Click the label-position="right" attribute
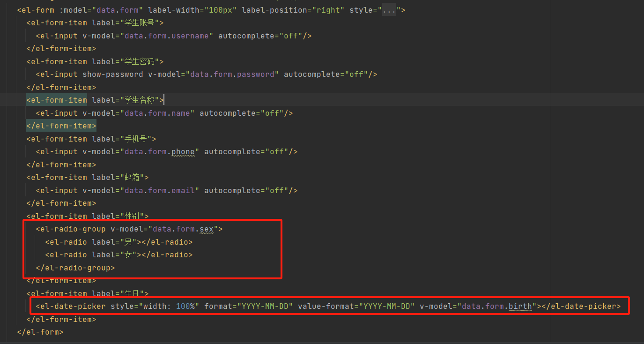This screenshot has height=344, width=644. tap(293, 10)
